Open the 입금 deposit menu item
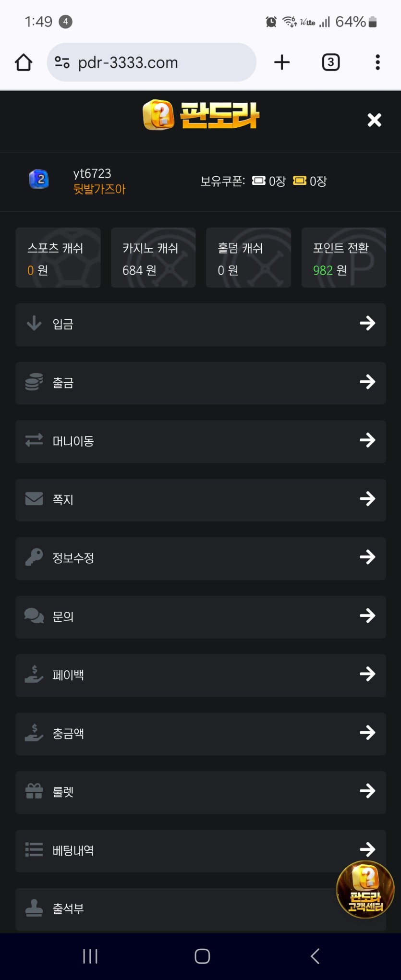401x980 pixels. [201, 324]
